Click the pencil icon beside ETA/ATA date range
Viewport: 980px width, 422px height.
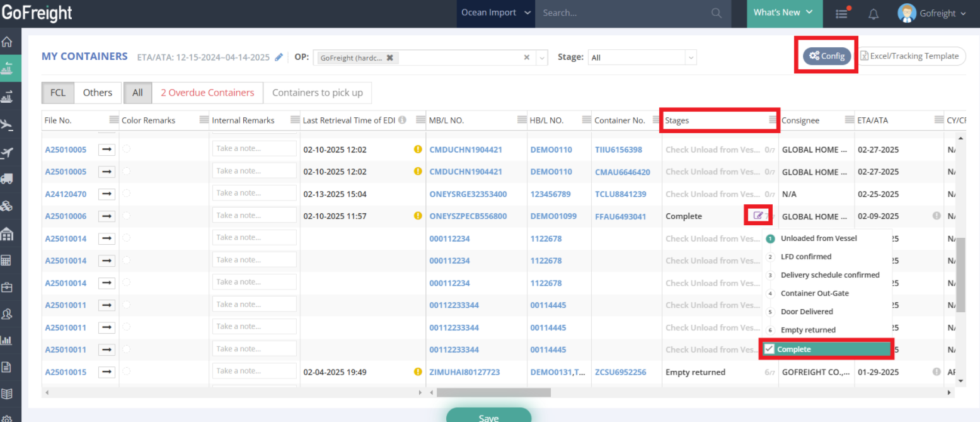tap(279, 57)
